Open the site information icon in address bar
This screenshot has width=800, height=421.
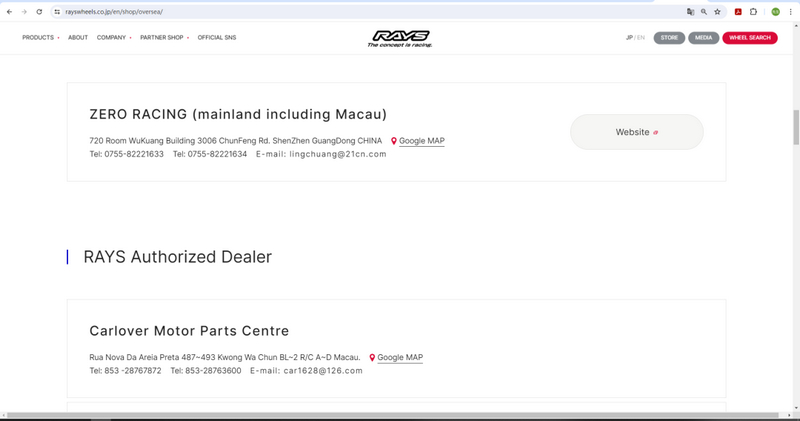pos(56,12)
